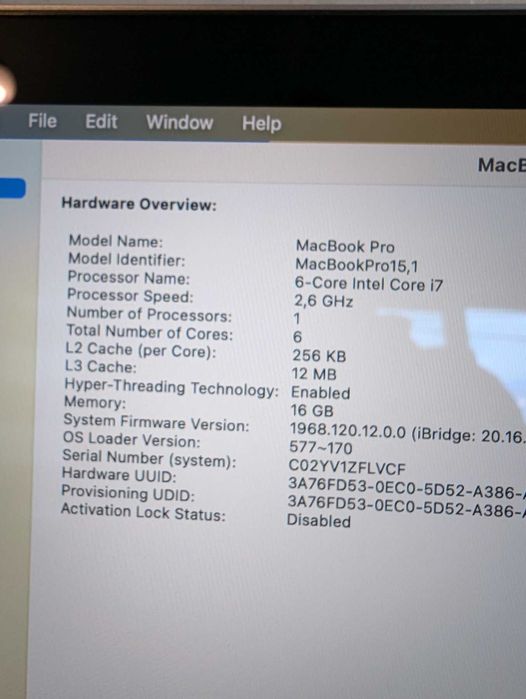The image size is (526, 699).
Task: Select the serial number C02YV1ZFLVCF
Action: pos(347,467)
